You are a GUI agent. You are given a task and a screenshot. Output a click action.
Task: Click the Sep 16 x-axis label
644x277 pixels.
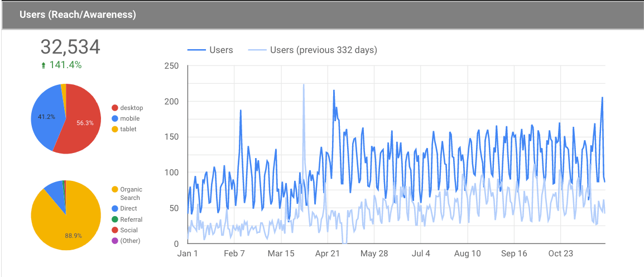tap(515, 254)
